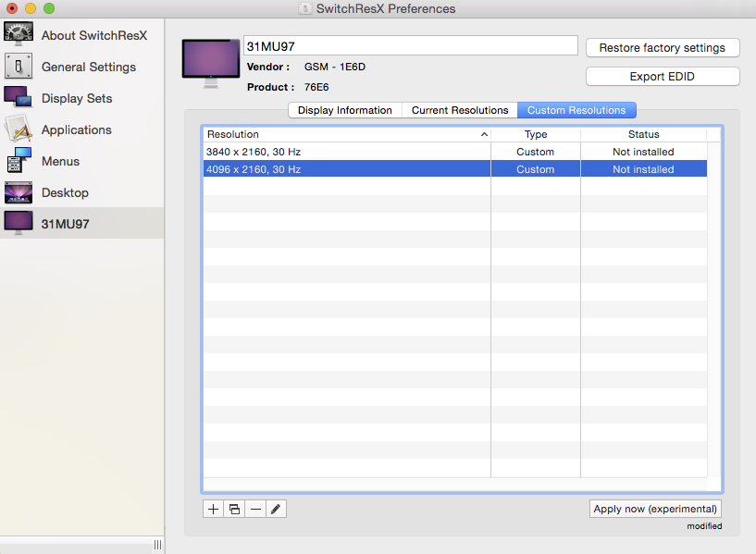Click Apply now (experimental) button

coord(655,509)
